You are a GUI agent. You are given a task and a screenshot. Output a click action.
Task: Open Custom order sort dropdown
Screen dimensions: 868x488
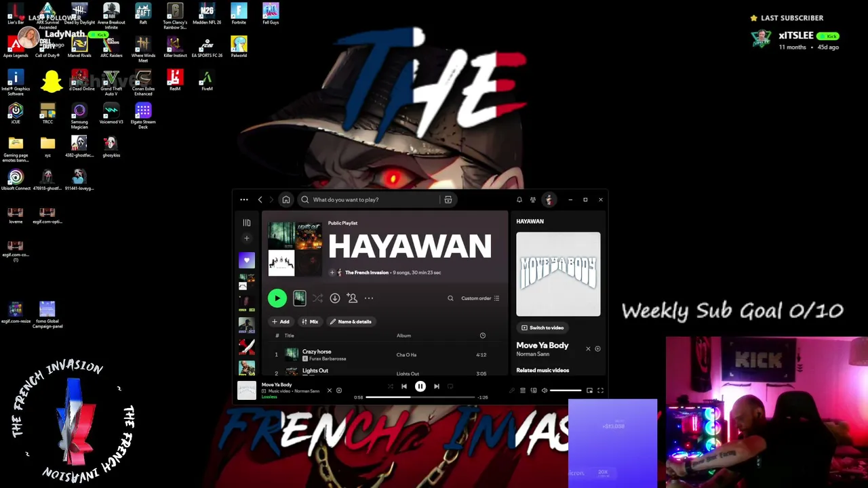point(480,298)
